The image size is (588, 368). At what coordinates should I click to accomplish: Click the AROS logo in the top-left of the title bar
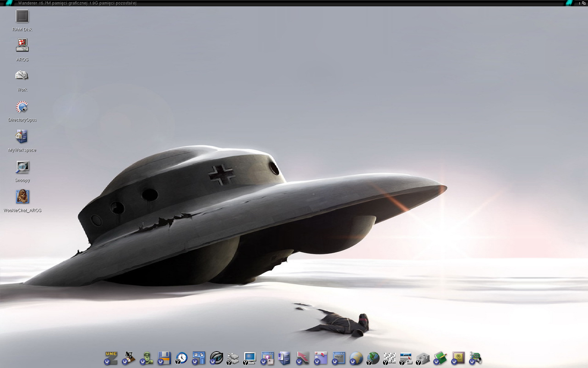tap(10, 3)
